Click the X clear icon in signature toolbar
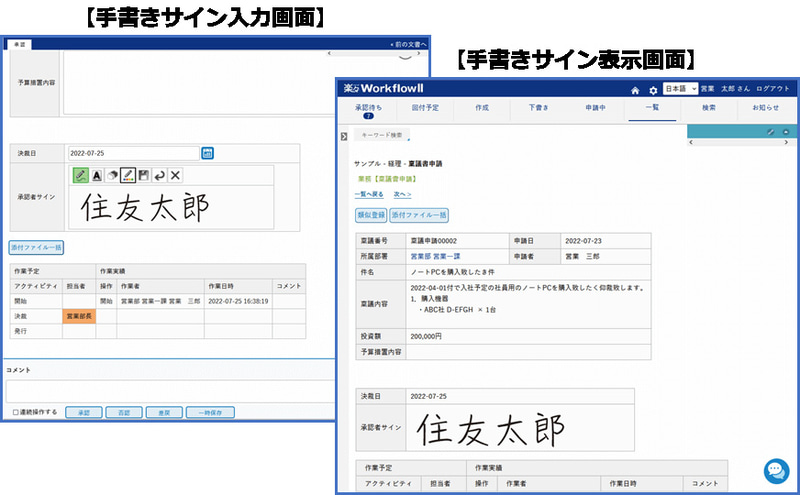Viewport: 800px width, 495px height. [x=175, y=175]
